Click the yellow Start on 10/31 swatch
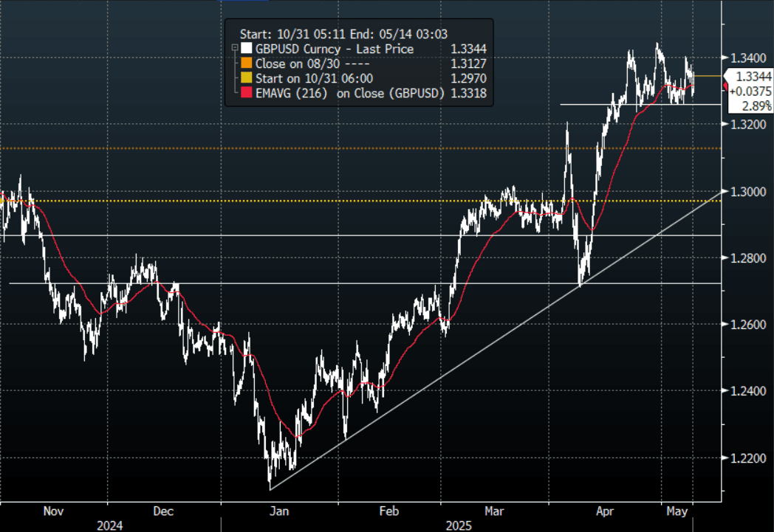The height and width of the screenshot is (532, 774). click(247, 78)
